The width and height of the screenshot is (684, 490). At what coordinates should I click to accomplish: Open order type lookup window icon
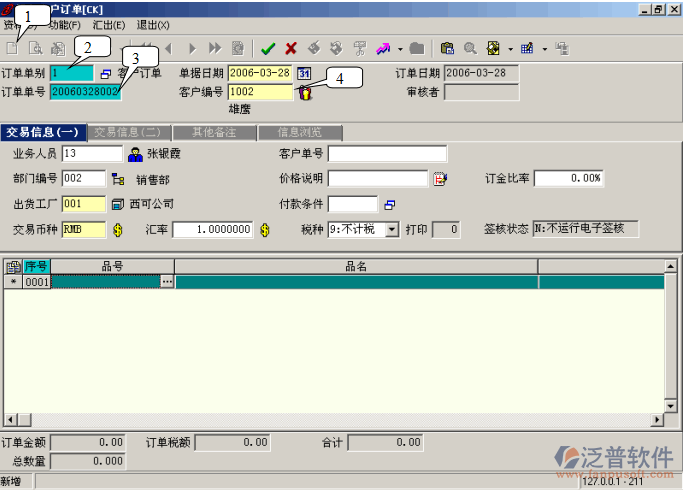tap(106, 74)
